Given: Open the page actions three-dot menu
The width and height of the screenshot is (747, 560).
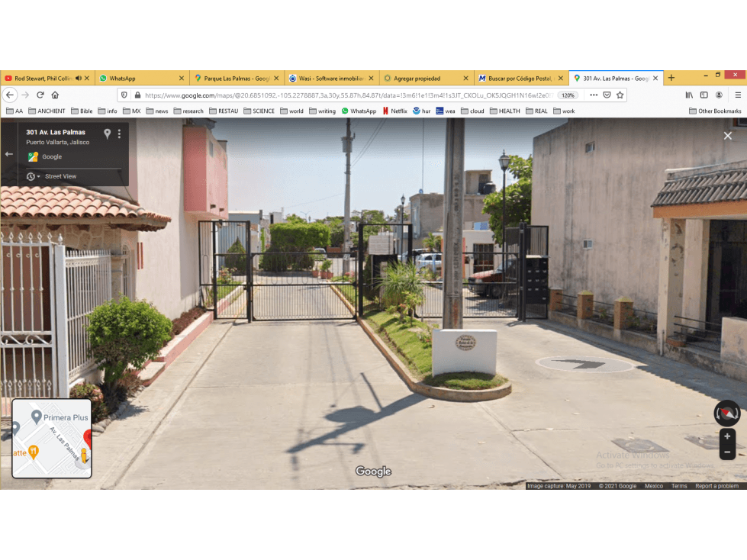Looking at the screenshot, I should [593, 95].
